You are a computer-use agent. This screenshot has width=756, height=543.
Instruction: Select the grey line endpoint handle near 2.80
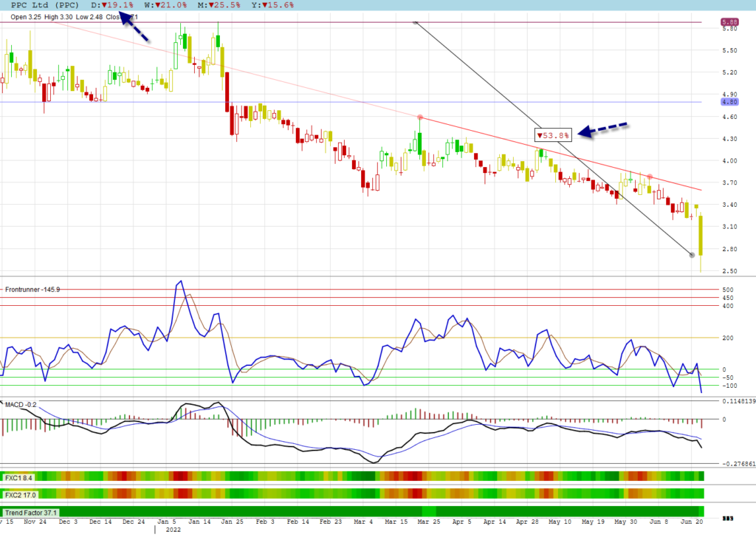[x=692, y=255]
